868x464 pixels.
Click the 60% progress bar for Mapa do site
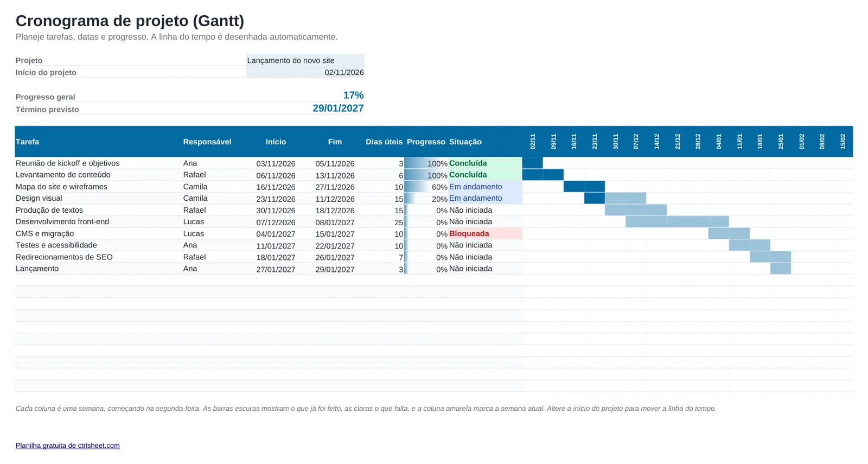click(x=426, y=187)
